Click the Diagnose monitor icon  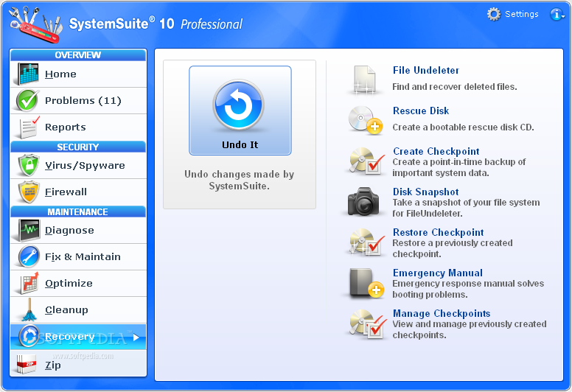[29, 230]
